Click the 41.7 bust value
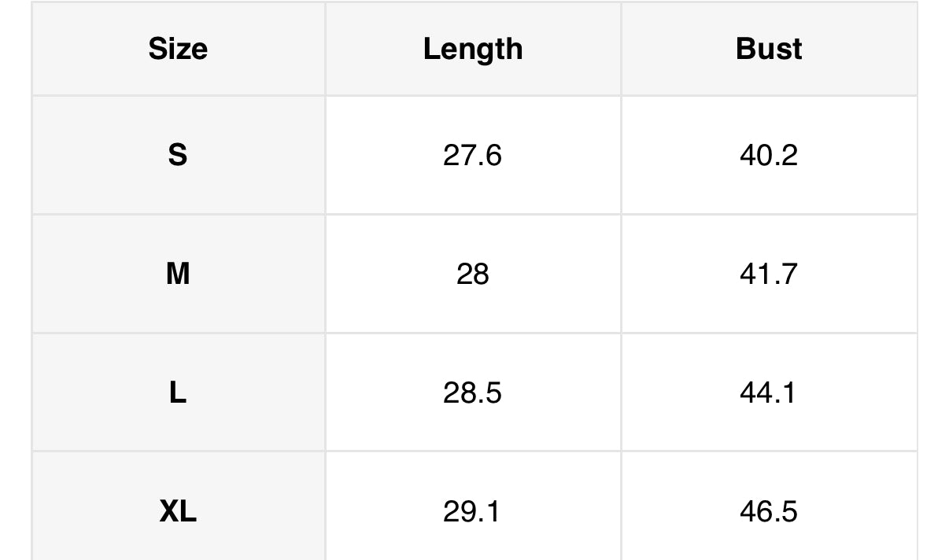This screenshot has height=560, width=949. click(769, 274)
